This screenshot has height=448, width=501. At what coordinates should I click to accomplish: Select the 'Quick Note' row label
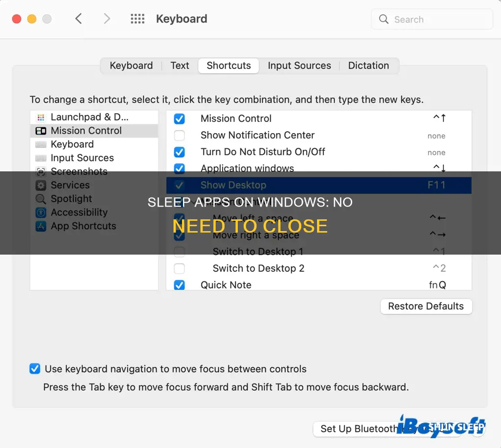[226, 285]
